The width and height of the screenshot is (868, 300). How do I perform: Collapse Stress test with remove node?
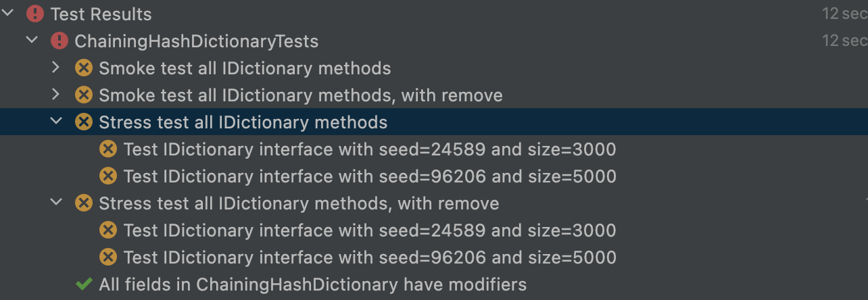[x=56, y=203]
